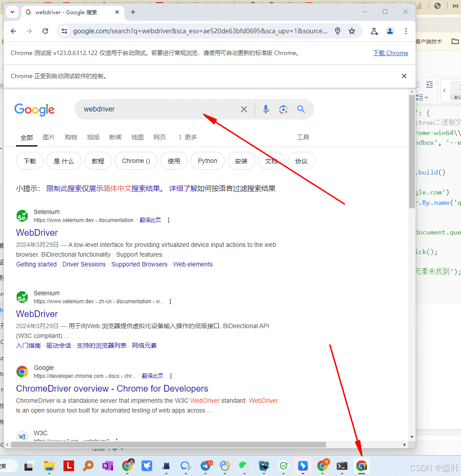This screenshot has height=476, width=461.
Task: Open the WebStorm taskbar icon
Action: tap(264, 466)
